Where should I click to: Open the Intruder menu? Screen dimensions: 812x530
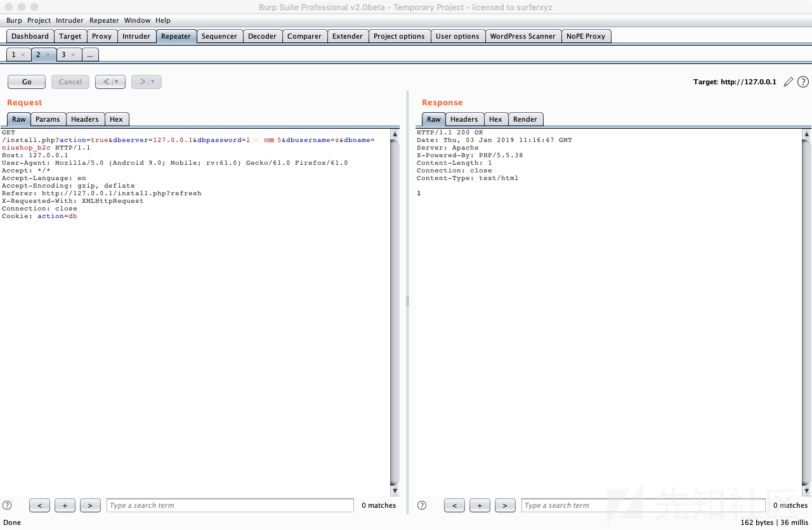(x=70, y=20)
